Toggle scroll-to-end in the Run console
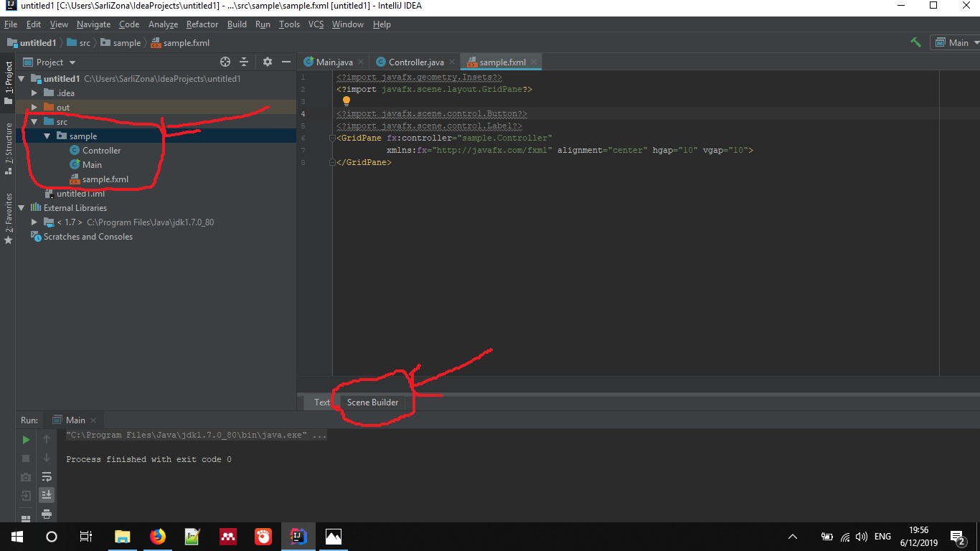980x551 pixels. 47,495
